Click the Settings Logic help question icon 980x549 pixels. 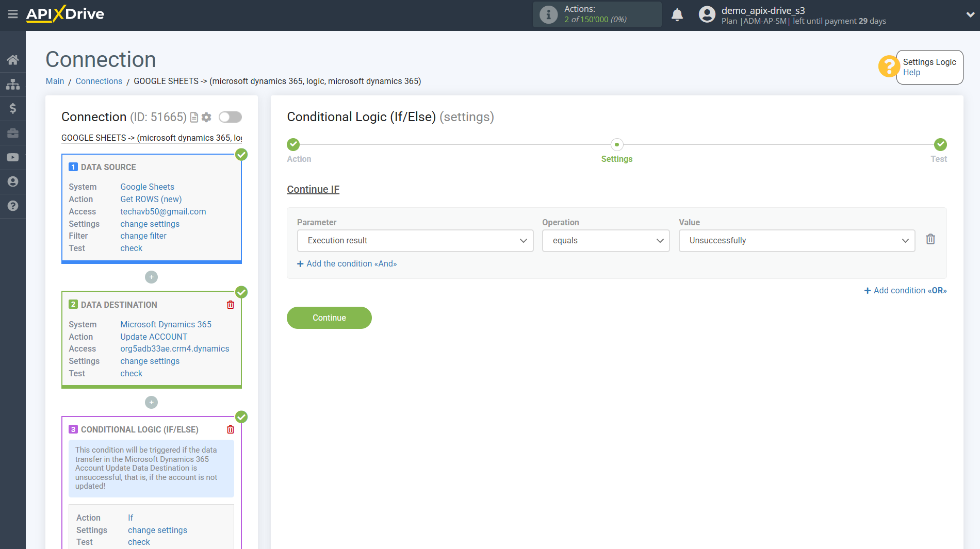click(888, 66)
